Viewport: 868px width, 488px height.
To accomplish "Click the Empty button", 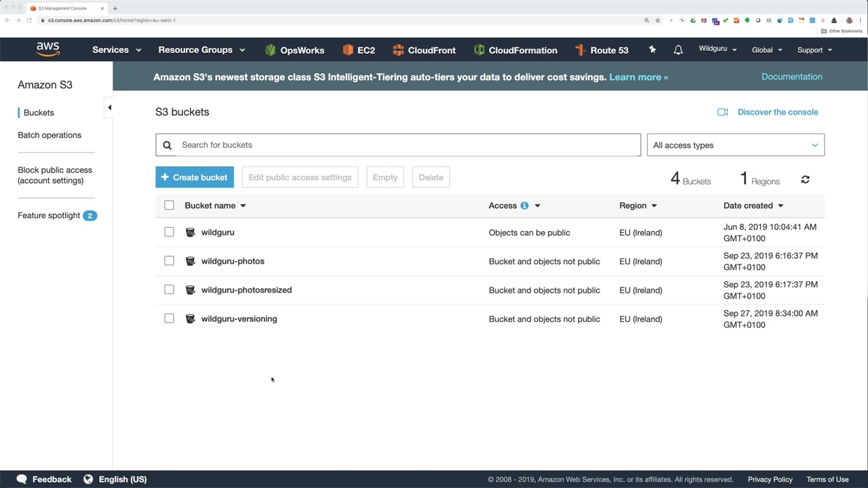I will 385,178.
